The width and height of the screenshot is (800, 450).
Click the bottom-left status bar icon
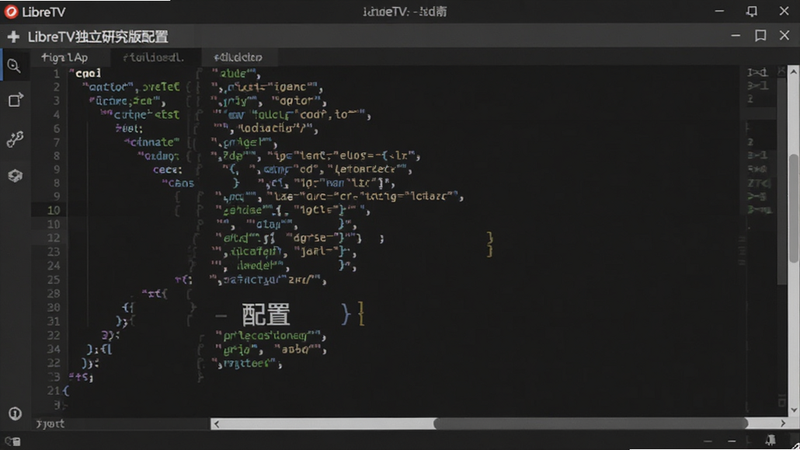[13, 441]
